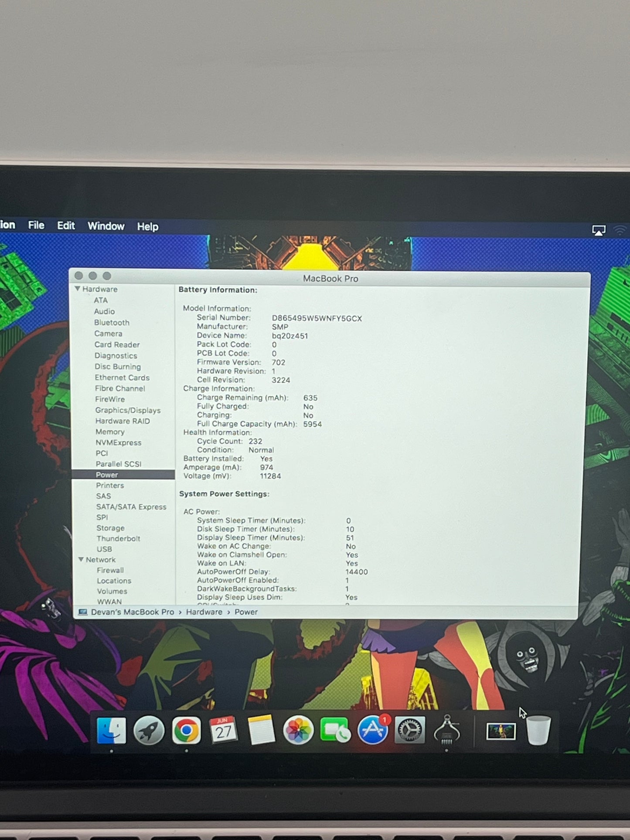
Task: Select Thunderbolt in the sidebar
Action: (118, 538)
